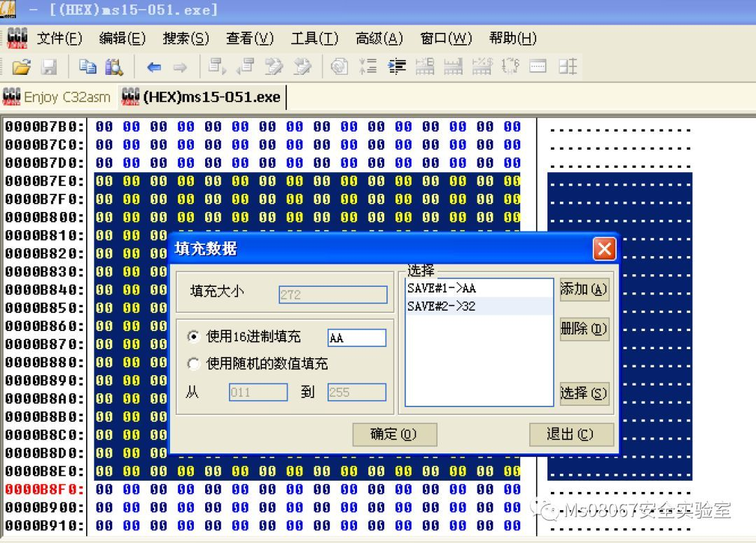The image size is (756, 543).
Task: Open the 窗口(W) menu
Action: click(446, 38)
